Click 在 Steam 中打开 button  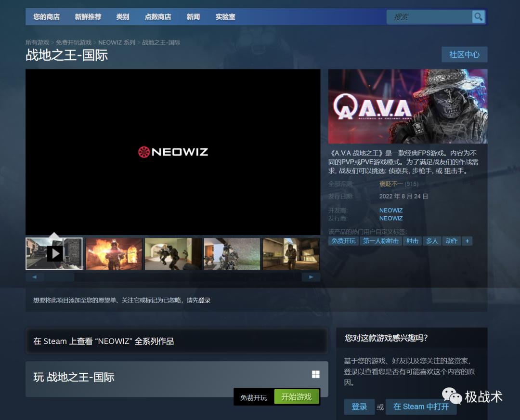[x=421, y=407]
